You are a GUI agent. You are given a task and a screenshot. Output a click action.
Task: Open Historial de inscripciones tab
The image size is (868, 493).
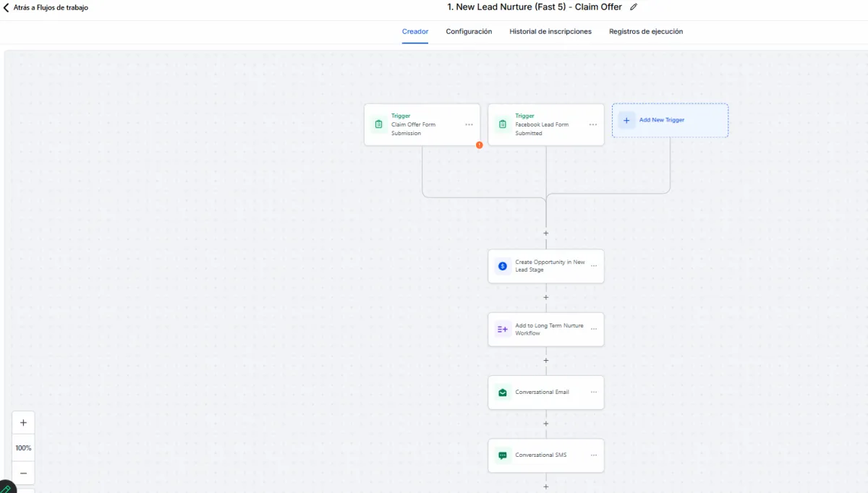[x=550, y=32]
